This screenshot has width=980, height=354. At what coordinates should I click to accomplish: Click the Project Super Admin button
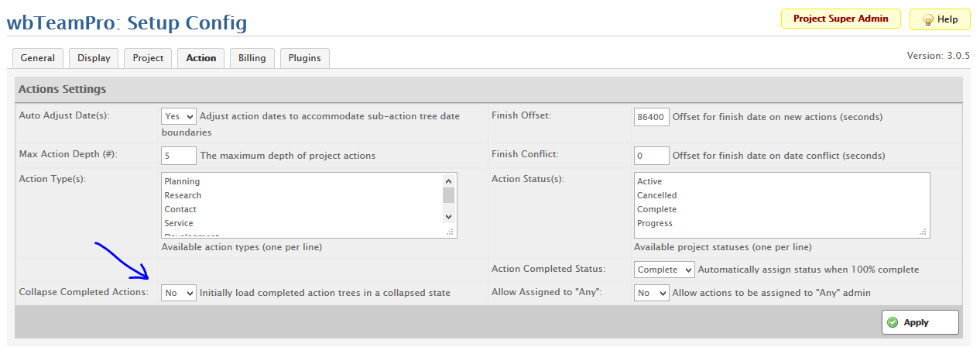click(841, 19)
